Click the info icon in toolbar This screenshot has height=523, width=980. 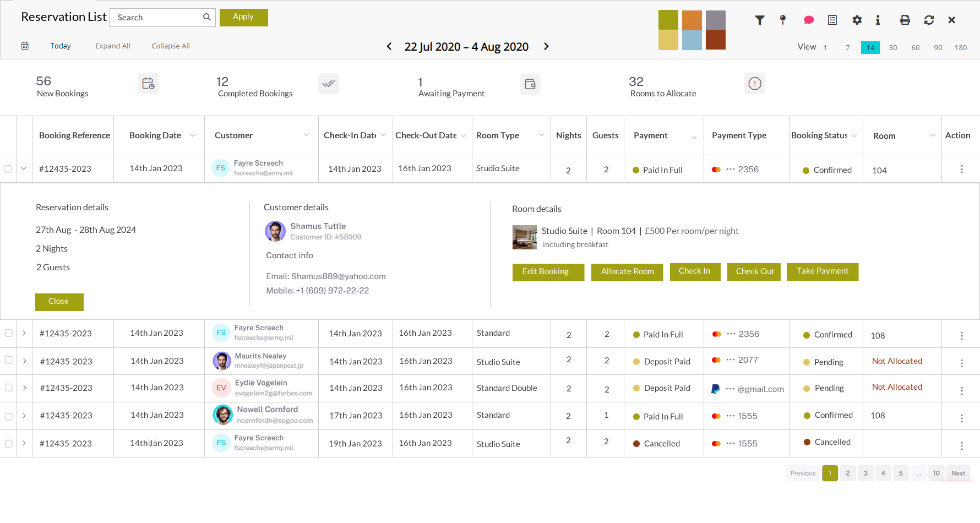pyautogui.click(x=878, y=20)
